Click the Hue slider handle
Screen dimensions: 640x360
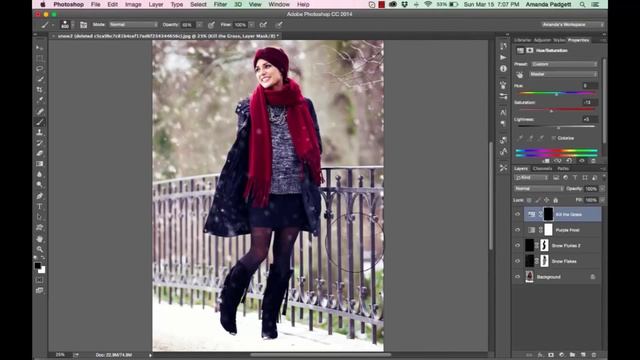pyautogui.click(x=556, y=94)
